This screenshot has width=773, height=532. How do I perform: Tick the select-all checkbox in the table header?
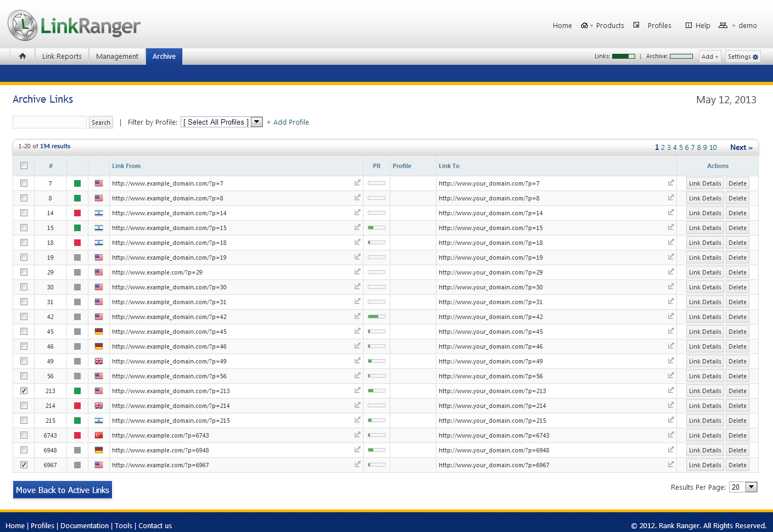click(24, 166)
